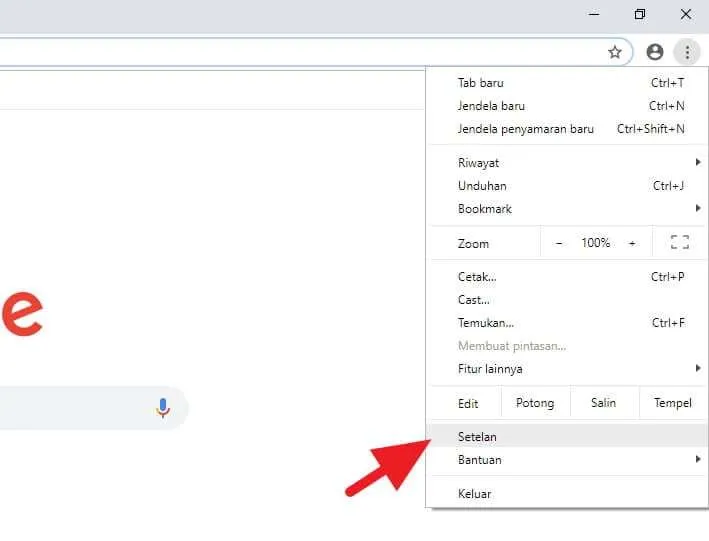Select Cetak... menu item
The image size is (709, 541).
point(567,277)
